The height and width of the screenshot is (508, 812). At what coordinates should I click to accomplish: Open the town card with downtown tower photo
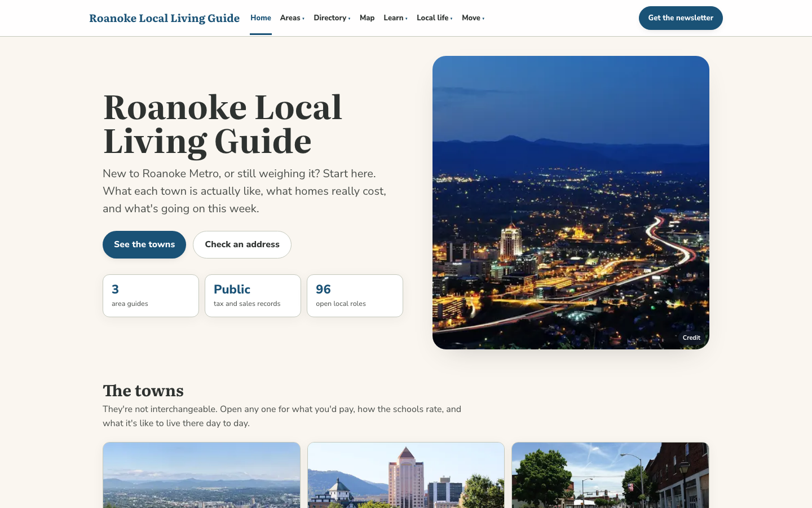(x=406, y=475)
